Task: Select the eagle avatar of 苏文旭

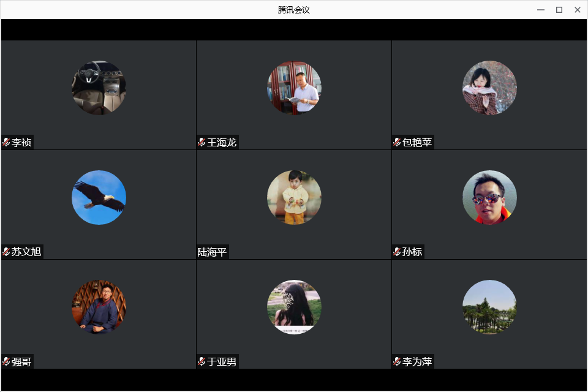Action: pos(99,197)
